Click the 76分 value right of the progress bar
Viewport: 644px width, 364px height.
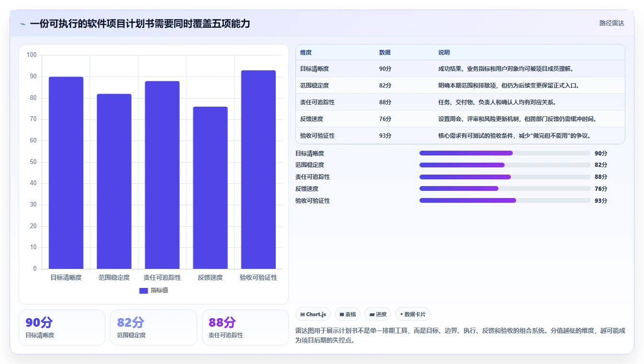601,189
